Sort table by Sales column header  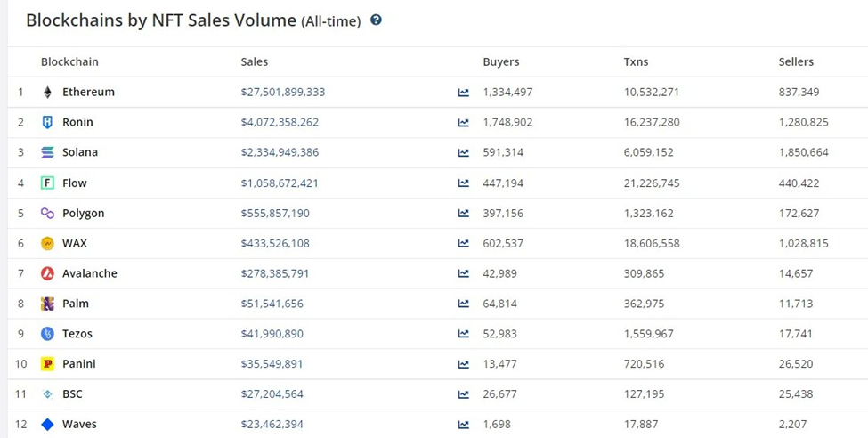(254, 61)
